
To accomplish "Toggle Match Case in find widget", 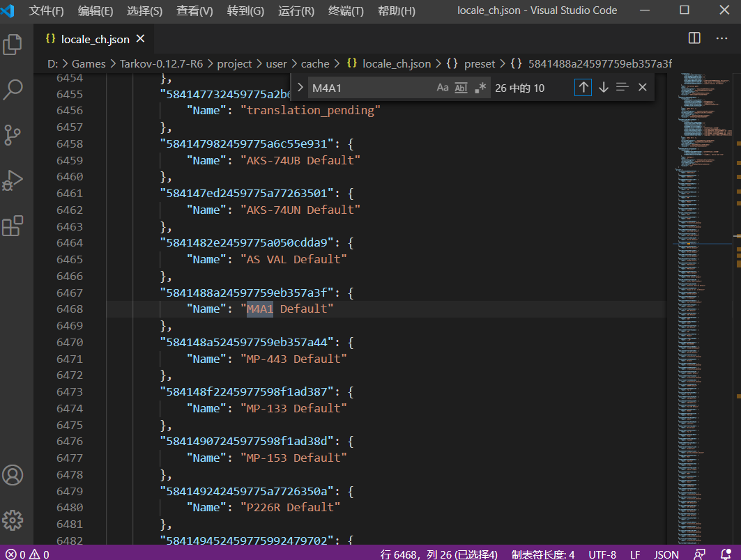I will [x=443, y=88].
